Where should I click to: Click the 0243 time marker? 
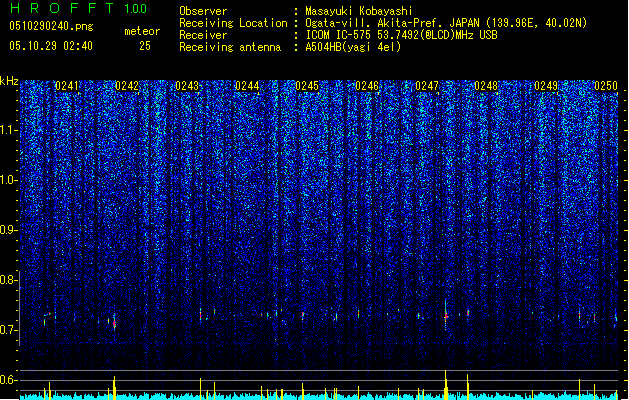pos(187,86)
